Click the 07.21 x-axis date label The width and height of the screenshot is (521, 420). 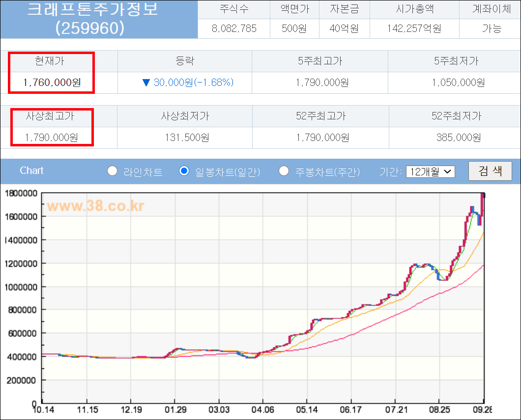396,410
